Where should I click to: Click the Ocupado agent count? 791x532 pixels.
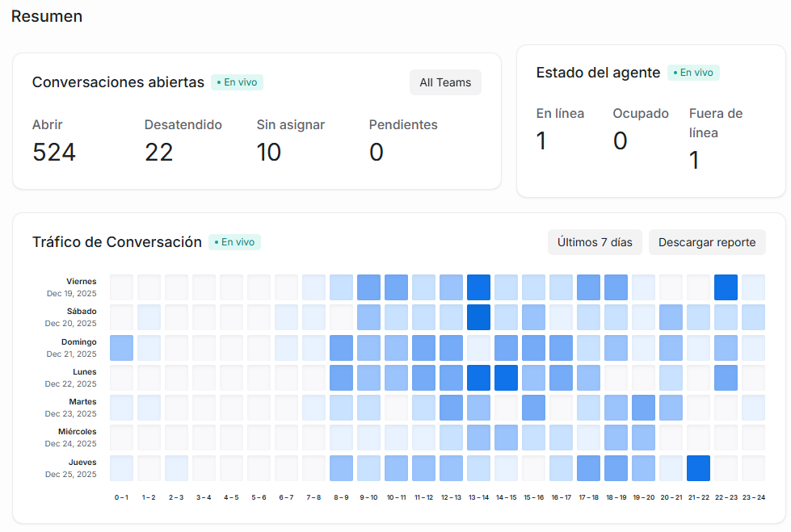(620, 140)
